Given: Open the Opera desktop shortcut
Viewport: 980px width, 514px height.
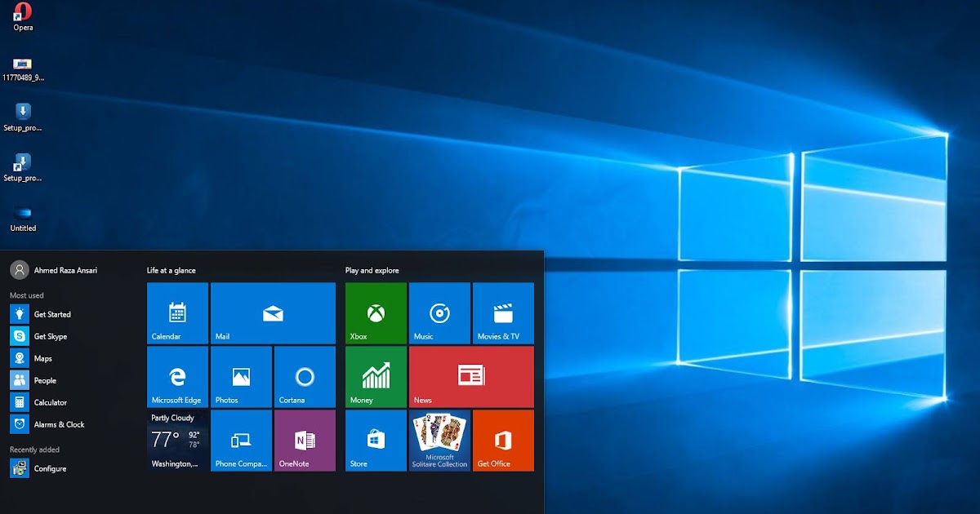Looking at the screenshot, I should pos(23,16).
